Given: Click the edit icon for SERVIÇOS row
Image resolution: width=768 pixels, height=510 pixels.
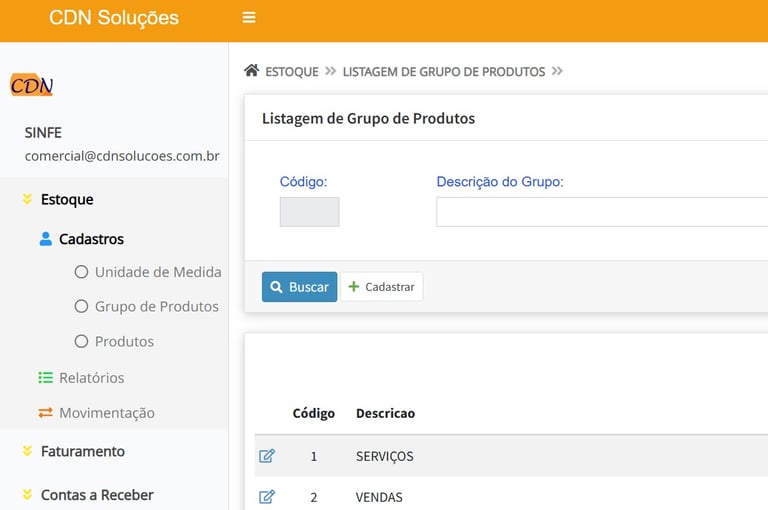Looking at the screenshot, I should pyautogui.click(x=267, y=456).
